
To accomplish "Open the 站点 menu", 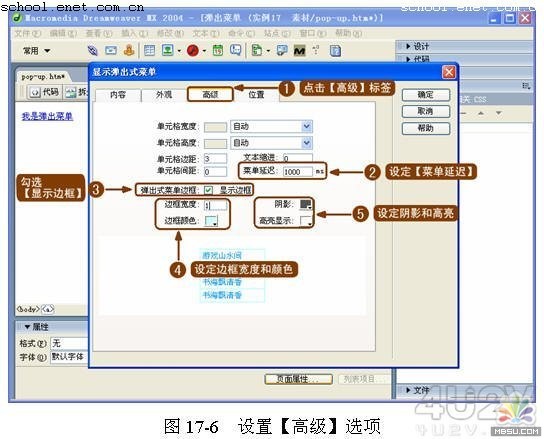I will [x=277, y=33].
